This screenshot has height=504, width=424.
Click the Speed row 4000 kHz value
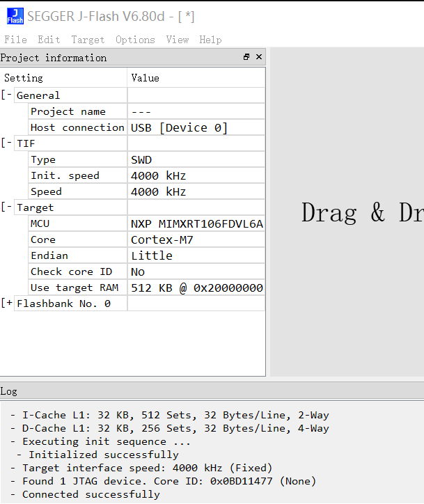coord(196,191)
